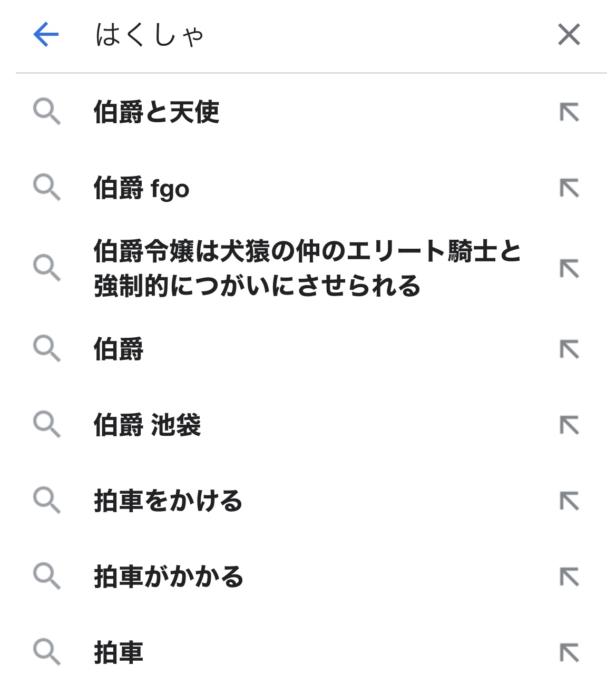Click arrow icon next to plain 拍車
The width and height of the screenshot is (616, 685).
(x=569, y=653)
